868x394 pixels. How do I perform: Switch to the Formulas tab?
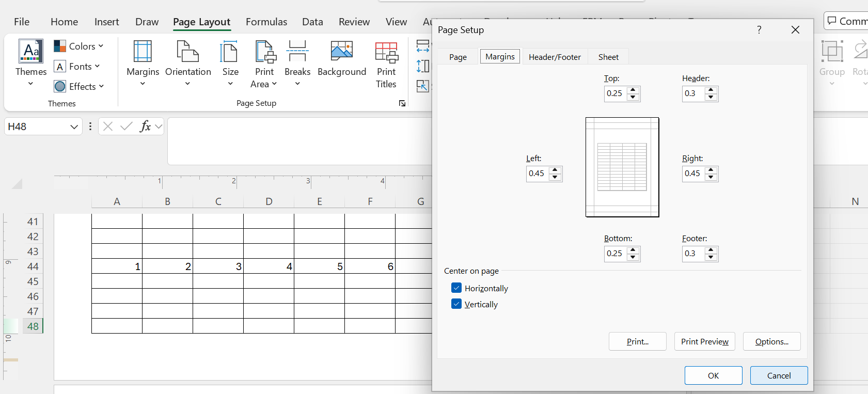click(266, 22)
